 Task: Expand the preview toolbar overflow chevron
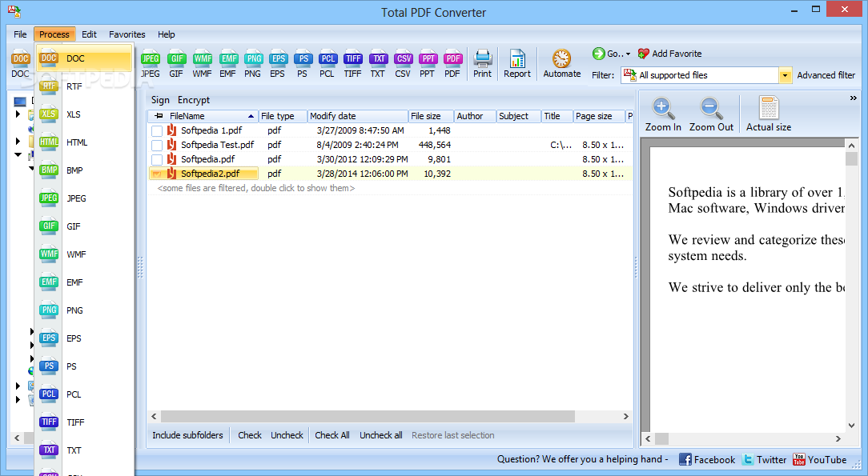coord(853,98)
